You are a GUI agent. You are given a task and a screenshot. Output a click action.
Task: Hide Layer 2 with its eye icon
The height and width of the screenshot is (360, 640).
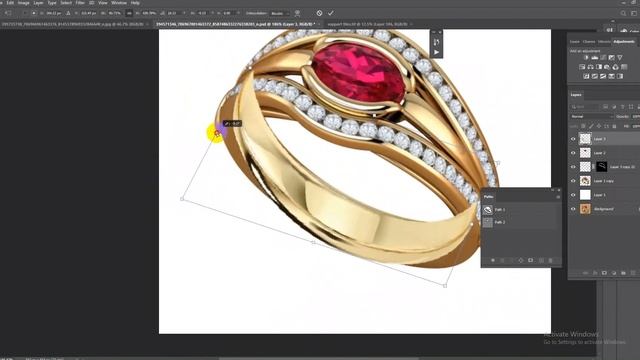(x=573, y=153)
